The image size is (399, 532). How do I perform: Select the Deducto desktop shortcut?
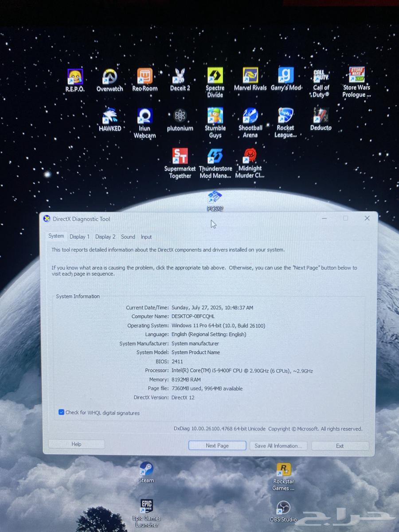[321, 120]
